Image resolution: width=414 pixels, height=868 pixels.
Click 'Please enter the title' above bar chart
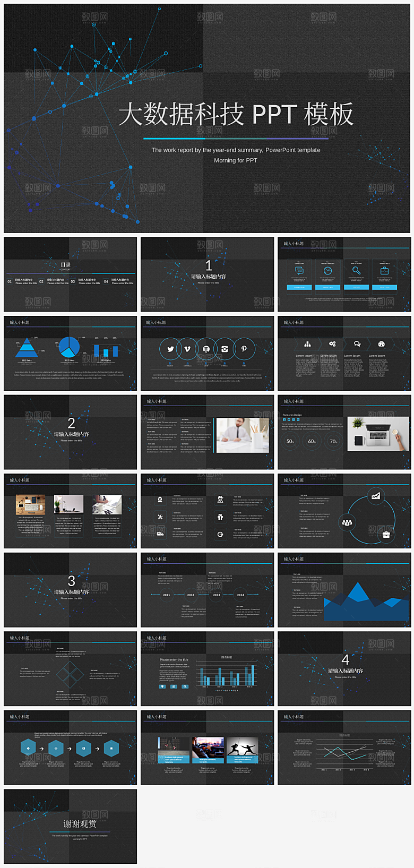pyautogui.click(x=174, y=660)
